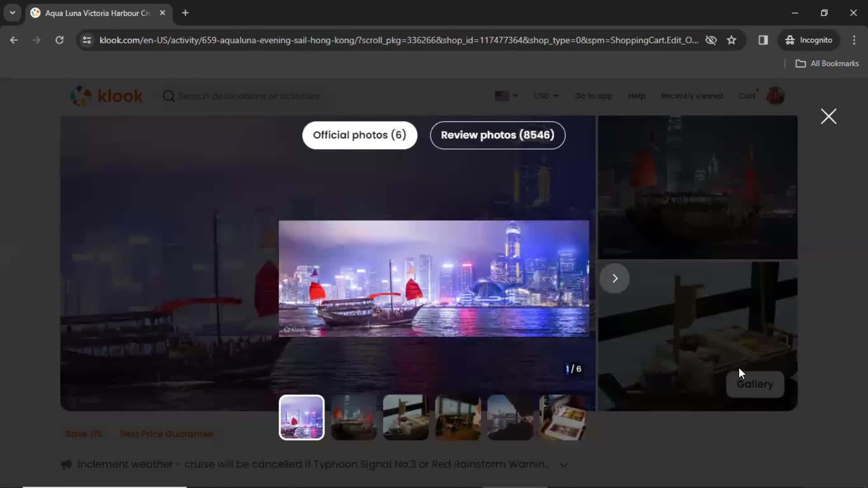This screenshot has width=868, height=488.
Task: Close the photo lightbox
Action: (x=830, y=116)
